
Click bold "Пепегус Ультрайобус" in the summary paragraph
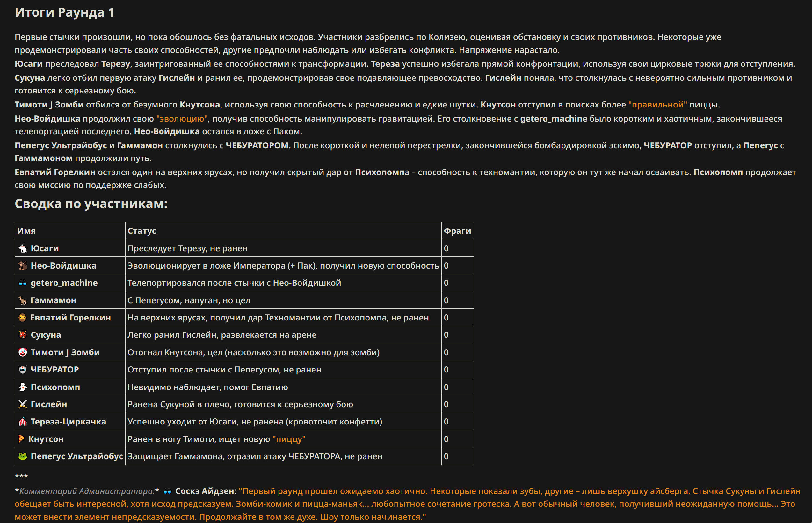click(61, 145)
